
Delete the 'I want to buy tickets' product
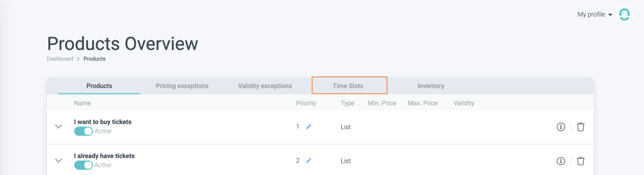[x=580, y=127]
